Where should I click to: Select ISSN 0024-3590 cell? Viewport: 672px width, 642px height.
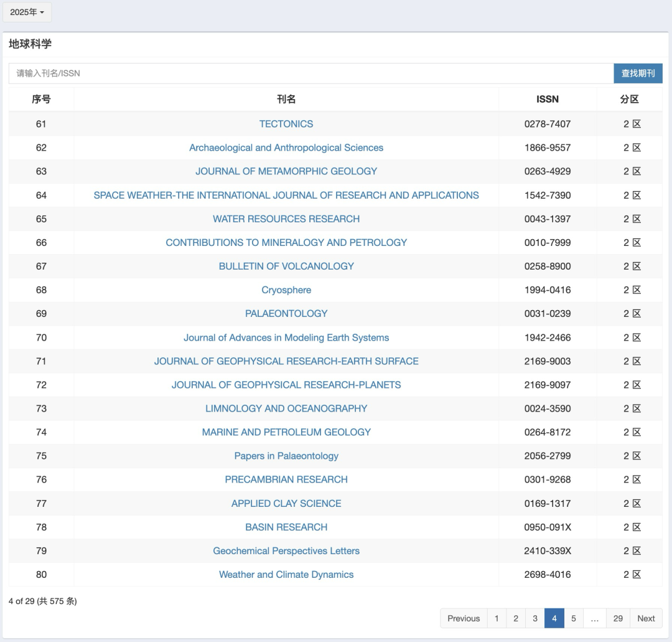click(548, 408)
